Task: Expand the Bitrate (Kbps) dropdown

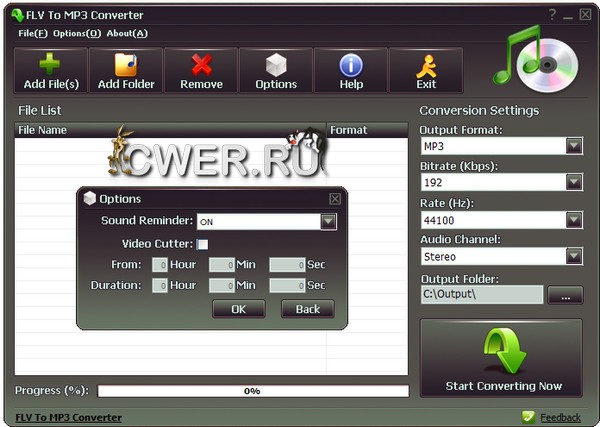Action: point(573,182)
